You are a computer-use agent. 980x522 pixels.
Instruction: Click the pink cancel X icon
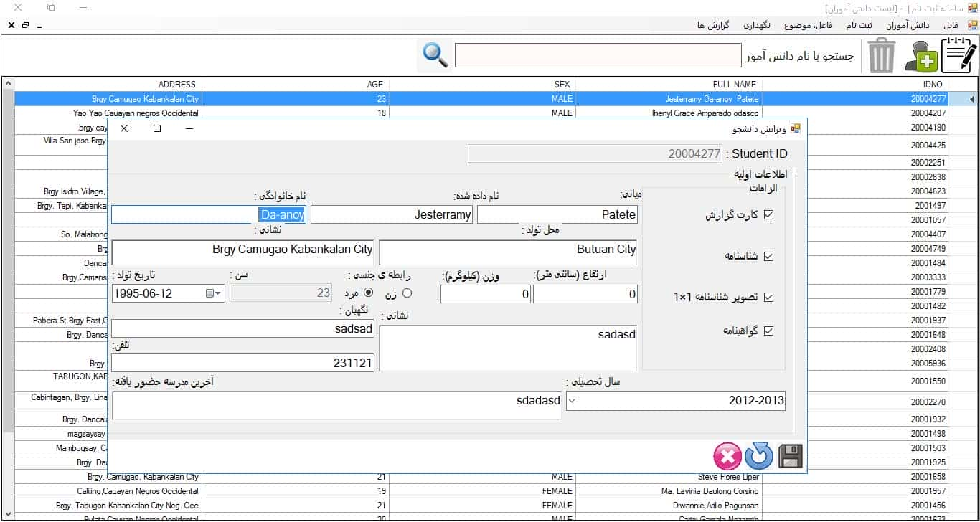click(727, 457)
